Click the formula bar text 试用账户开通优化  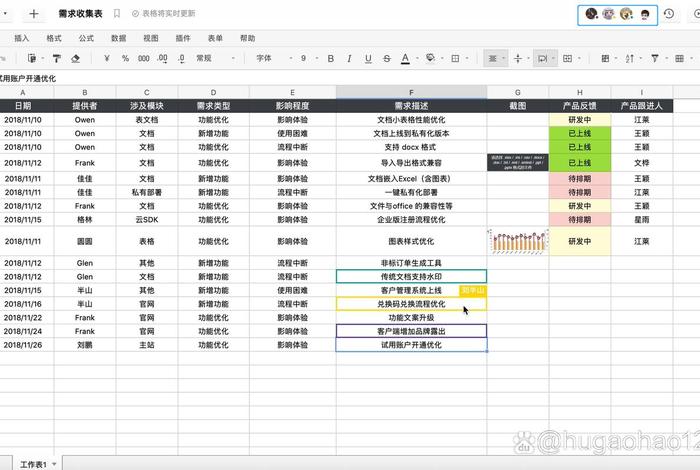(x=28, y=79)
